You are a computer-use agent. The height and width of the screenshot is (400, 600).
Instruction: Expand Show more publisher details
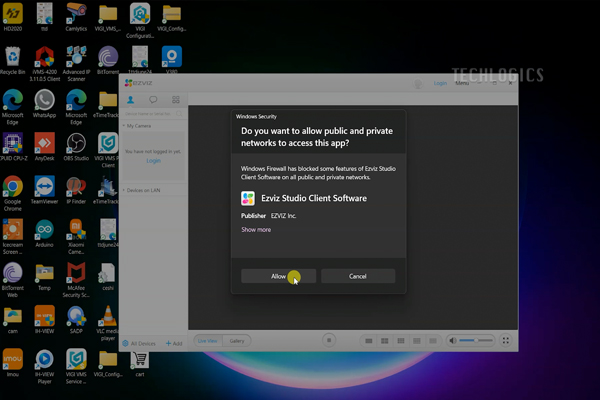point(256,230)
